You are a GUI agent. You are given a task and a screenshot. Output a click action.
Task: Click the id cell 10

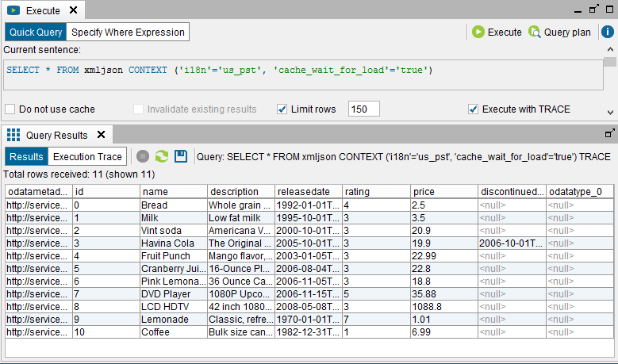pyautogui.click(x=106, y=332)
